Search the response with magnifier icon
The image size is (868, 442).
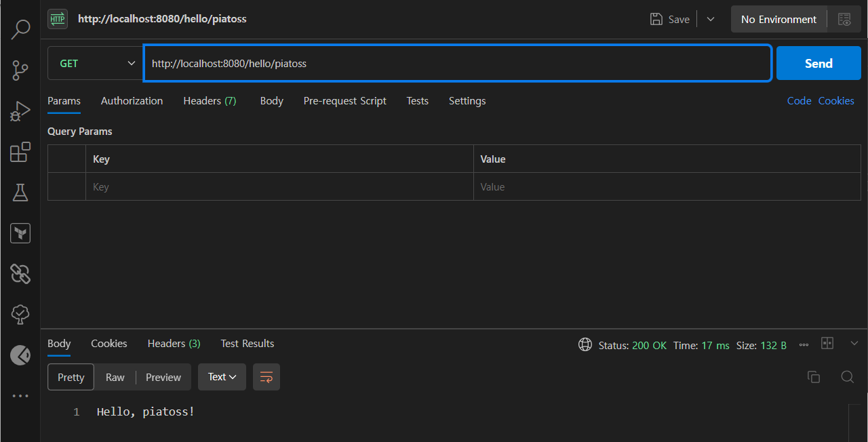pyautogui.click(x=847, y=377)
